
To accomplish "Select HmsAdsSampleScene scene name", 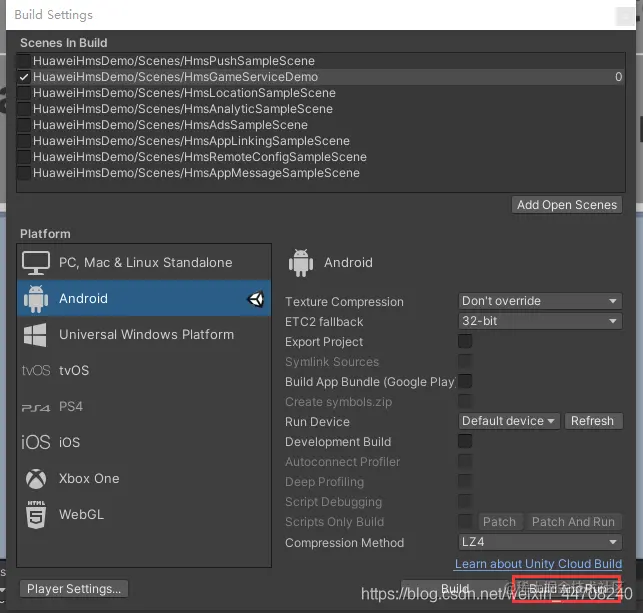I will coord(171,125).
